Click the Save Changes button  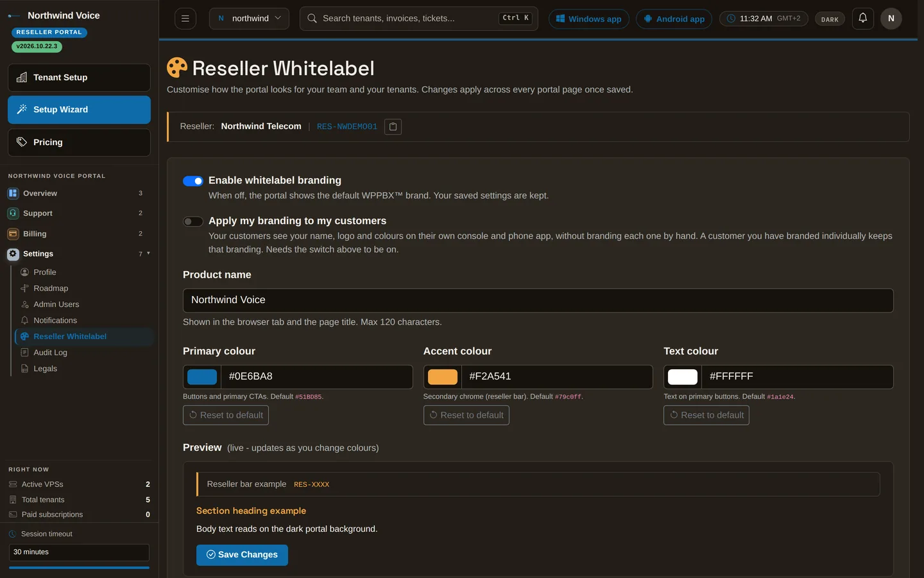tap(242, 555)
